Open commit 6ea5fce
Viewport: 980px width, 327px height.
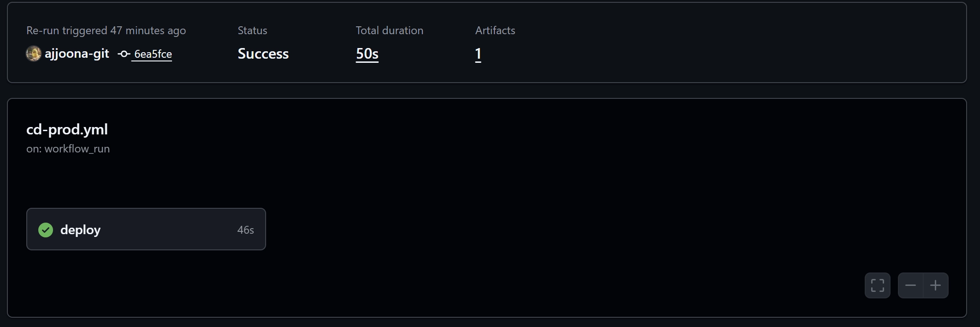[x=153, y=54]
